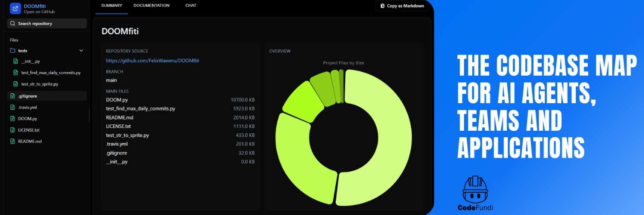
Task: Click the sidebar vertical scrollbar handle
Action: pyautogui.click(x=89, y=115)
